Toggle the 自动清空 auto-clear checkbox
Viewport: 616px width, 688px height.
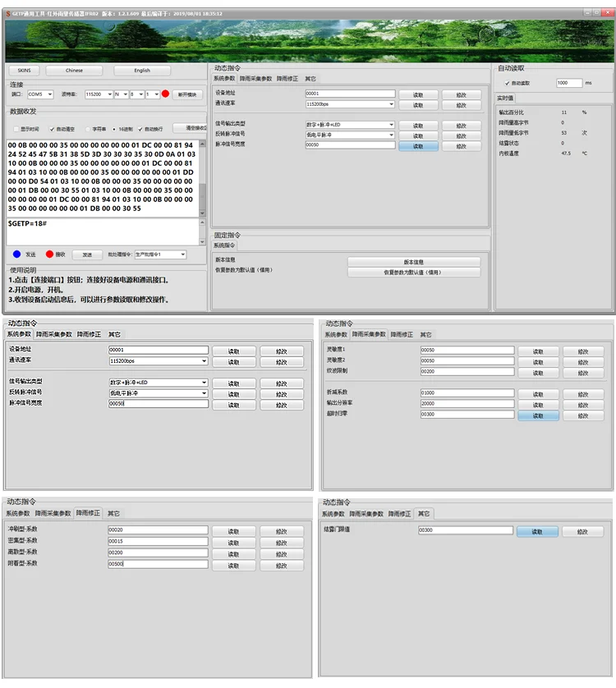pos(52,129)
